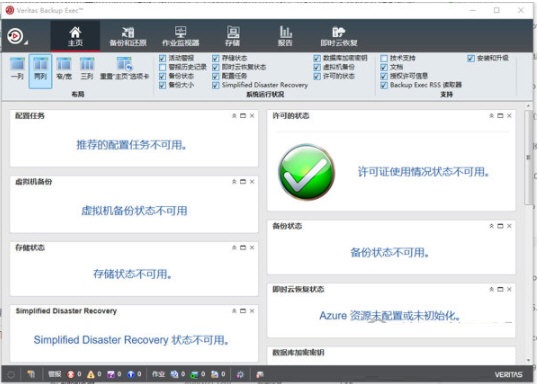Image resolution: width=538 pixels, height=384 pixels.
Task: Toggle the 备份大小 checkbox
Action: tap(163, 85)
